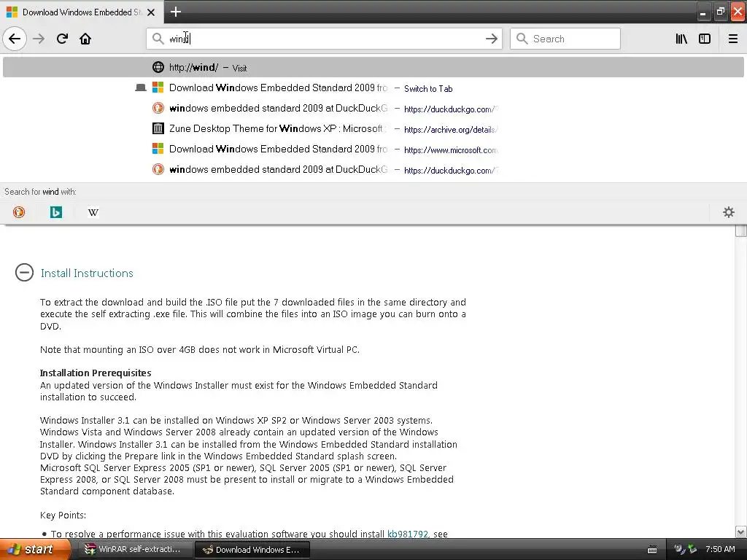
Task: Search with the Bing engine icon
Action: click(56, 212)
